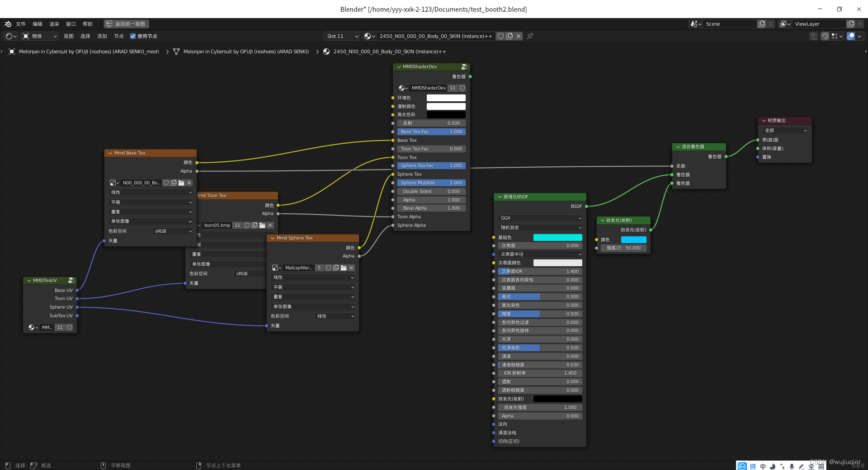Duplicate the Body_00_SKIN material with copy icon
This screenshot has height=470, width=868.
[x=509, y=36]
